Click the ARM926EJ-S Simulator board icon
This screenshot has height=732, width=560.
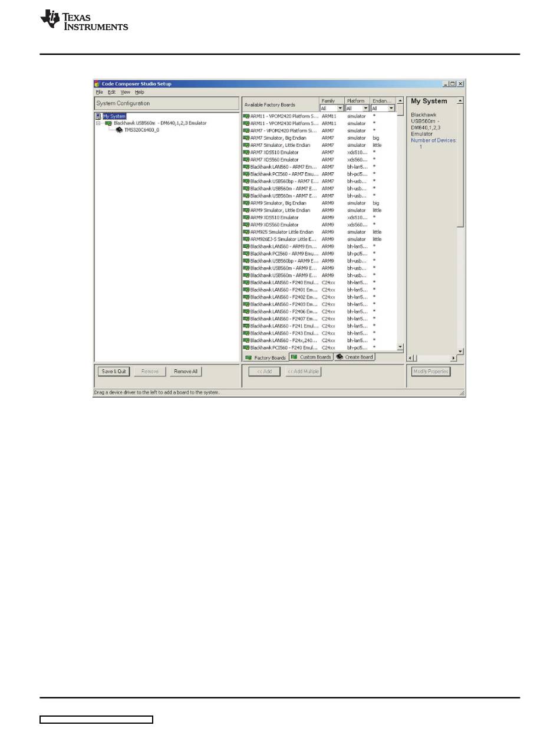246,239
